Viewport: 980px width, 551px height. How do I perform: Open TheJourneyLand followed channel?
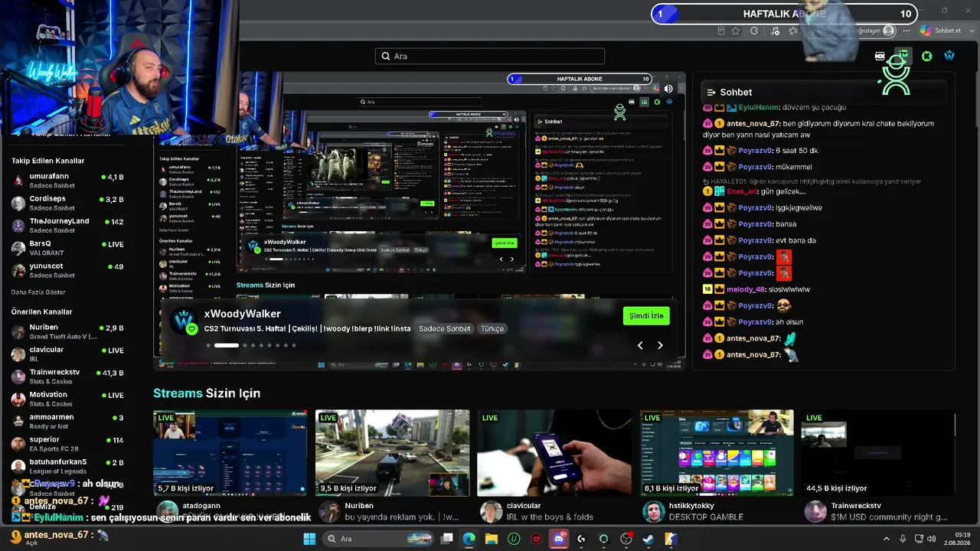[67, 225]
